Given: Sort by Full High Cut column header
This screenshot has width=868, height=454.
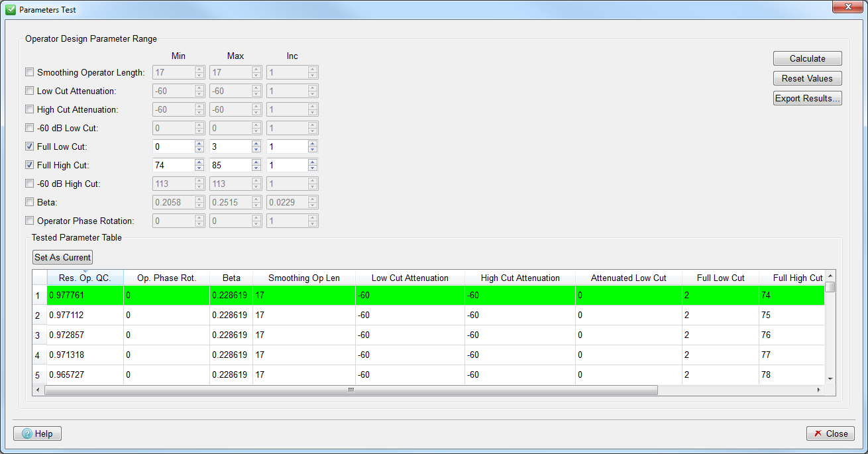Looking at the screenshot, I should pyautogui.click(x=792, y=278).
